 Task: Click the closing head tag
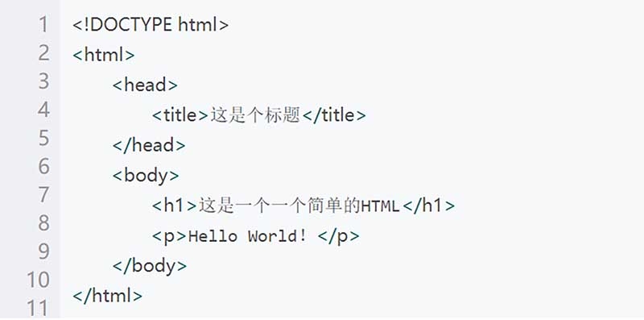[x=149, y=145]
